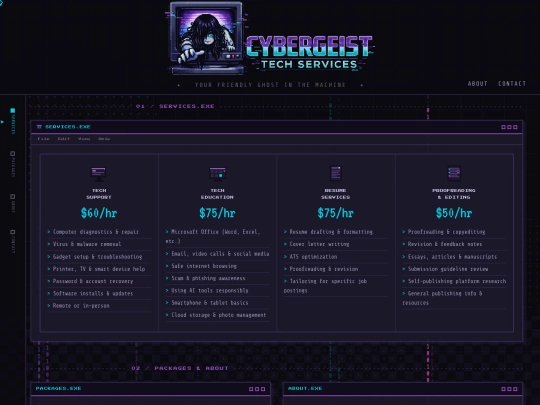Click 'Safe internet browsing'
Screen dimensions: 540x405
204,266
